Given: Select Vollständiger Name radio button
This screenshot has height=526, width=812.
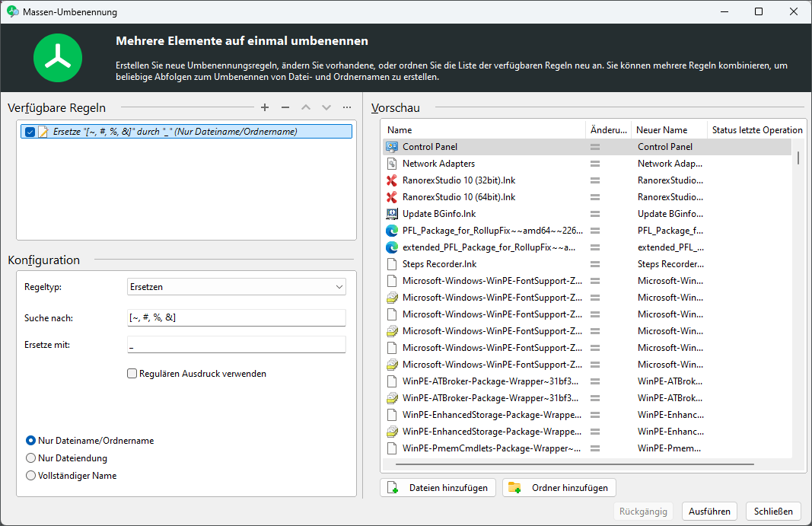Looking at the screenshot, I should [30, 476].
